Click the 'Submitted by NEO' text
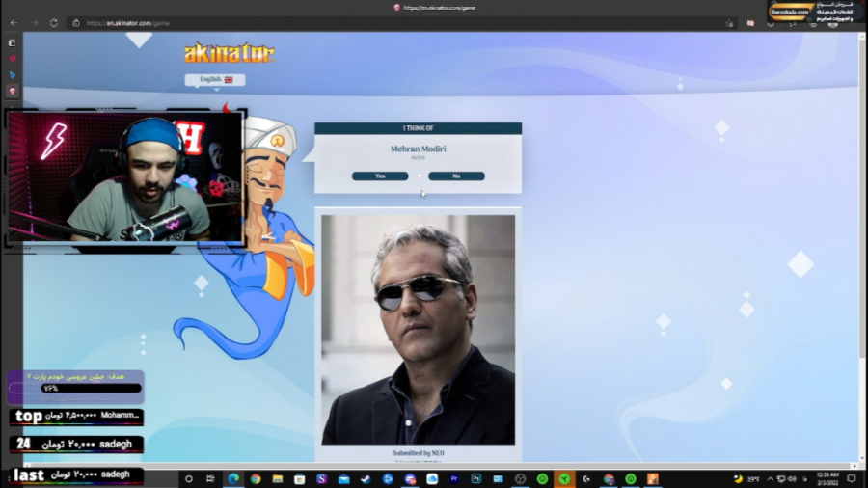 [419, 453]
